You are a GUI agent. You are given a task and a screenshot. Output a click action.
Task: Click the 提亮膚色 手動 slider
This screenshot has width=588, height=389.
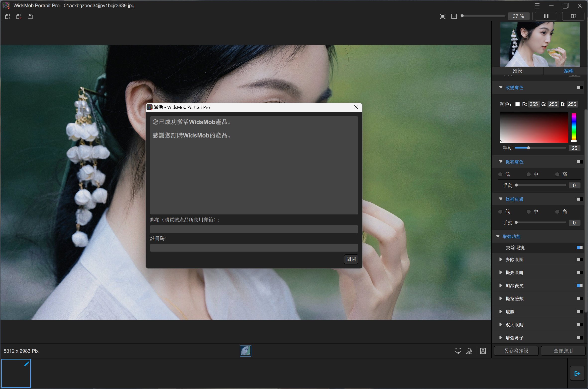click(x=540, y=185)
